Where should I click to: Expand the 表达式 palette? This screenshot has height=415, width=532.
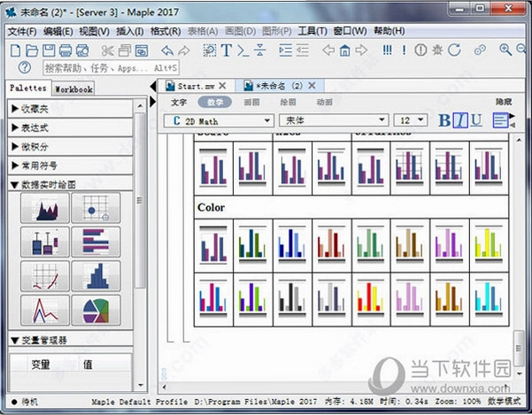pos(70,127)
